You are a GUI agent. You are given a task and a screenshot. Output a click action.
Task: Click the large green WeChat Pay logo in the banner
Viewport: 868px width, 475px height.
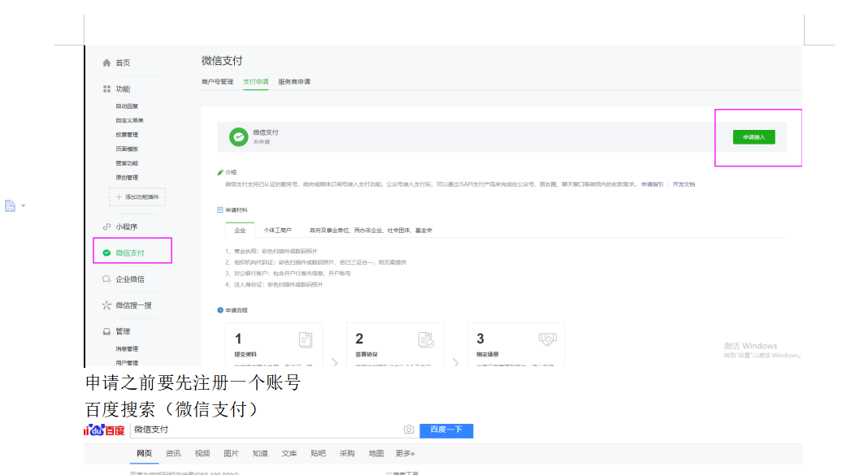tap(239, 136)
